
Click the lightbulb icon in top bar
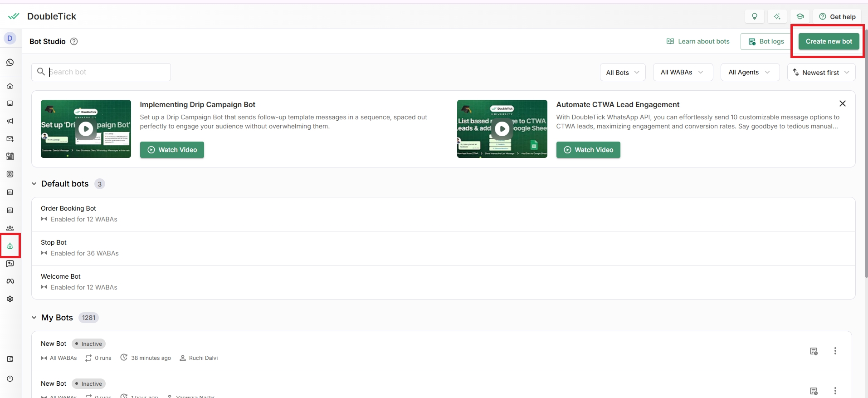[755, 17]
